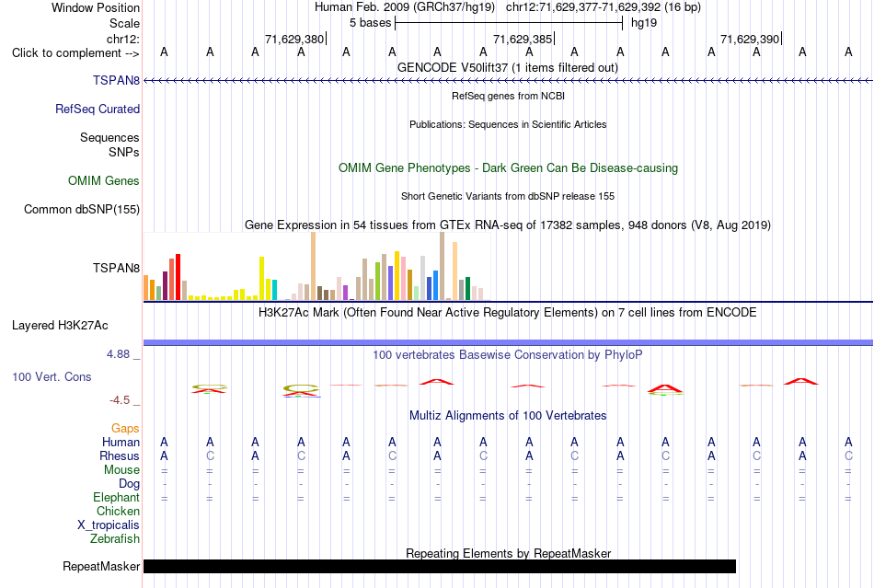Click 'Publications: Sequences in Scientific Articles' title
Screen dimensions: 874x588
point(508,124)
